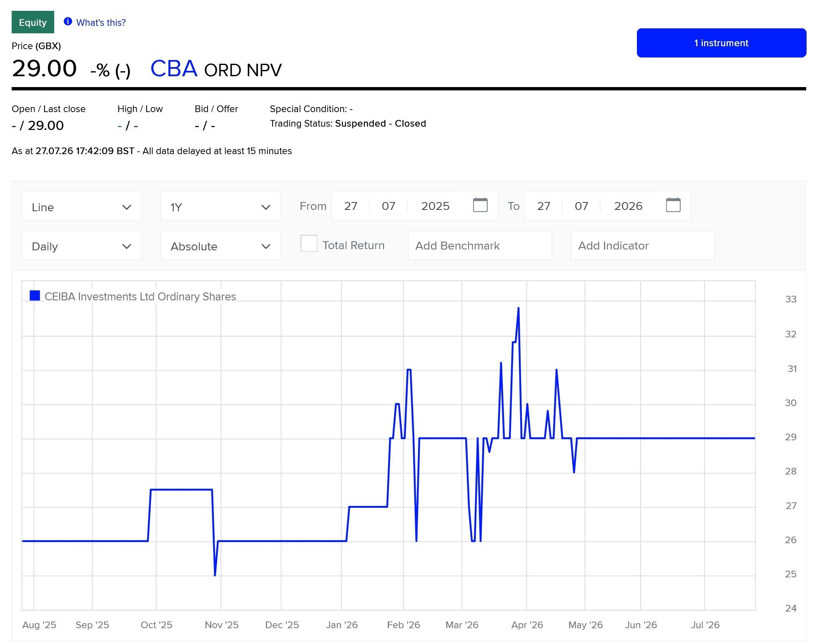This screenshot has width=817, height=644.
Task: Click the Add Benchmark field
Action: pos(480,246)
